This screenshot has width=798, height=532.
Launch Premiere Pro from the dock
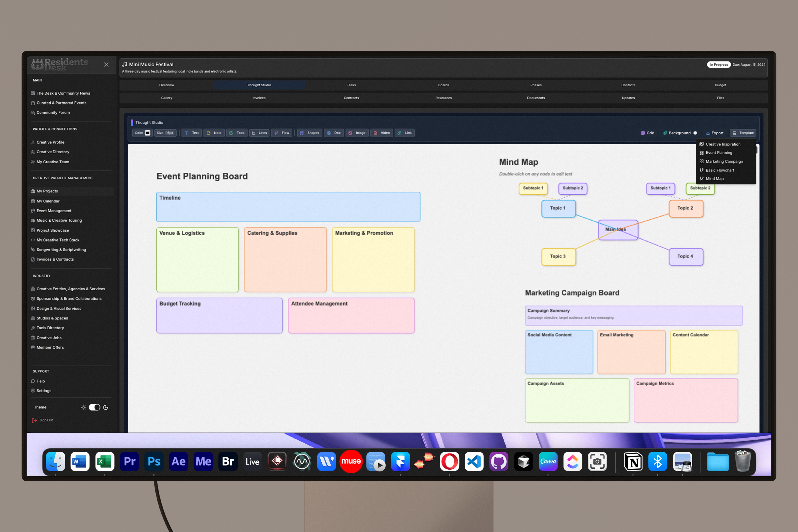129,461
